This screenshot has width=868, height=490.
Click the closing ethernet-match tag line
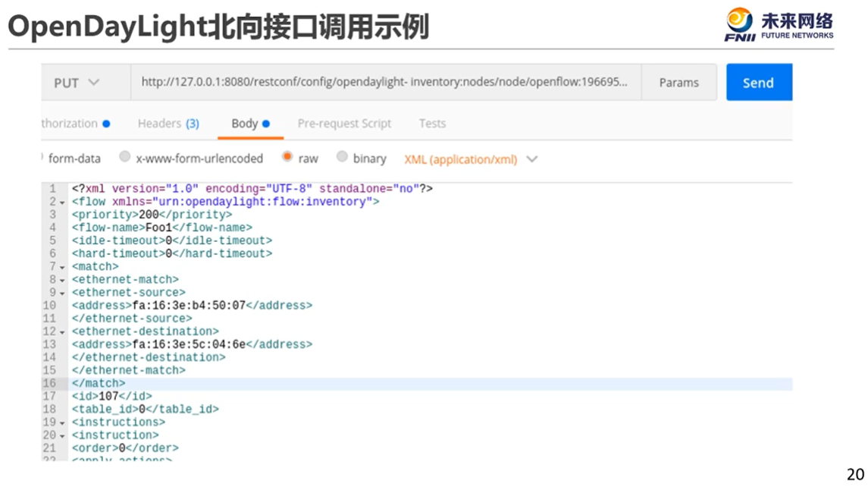tap(128, 370)
